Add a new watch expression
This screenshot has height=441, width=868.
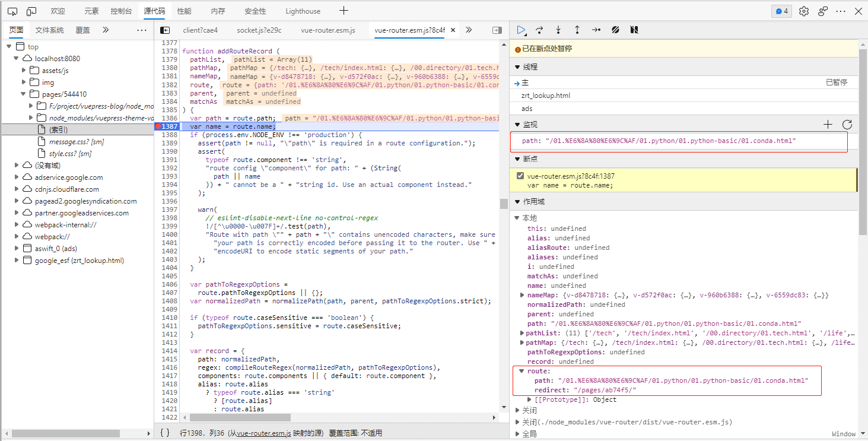pyautogui.click(x=828, y=124)
